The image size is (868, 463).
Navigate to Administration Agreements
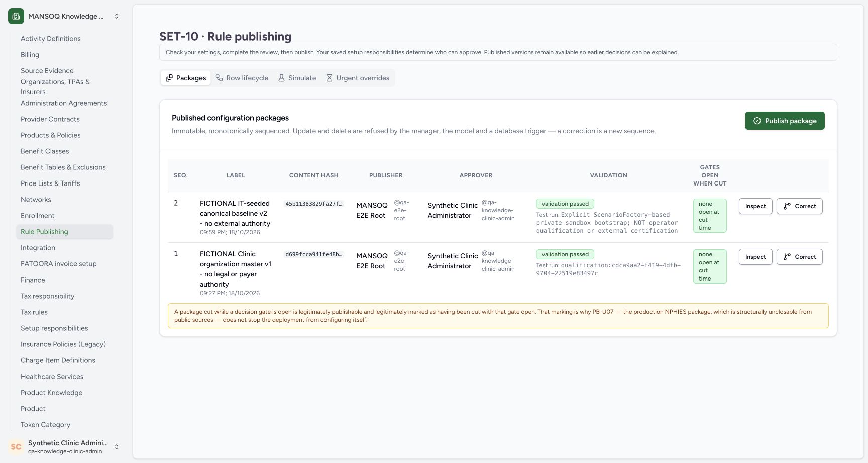point(64,103)
